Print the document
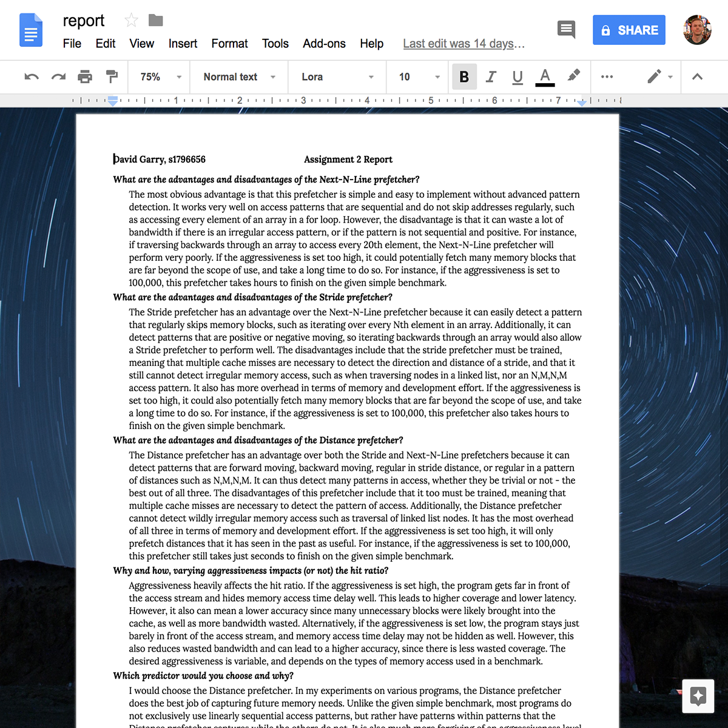Screen dimensions: 728x728 tap(85, 77)
